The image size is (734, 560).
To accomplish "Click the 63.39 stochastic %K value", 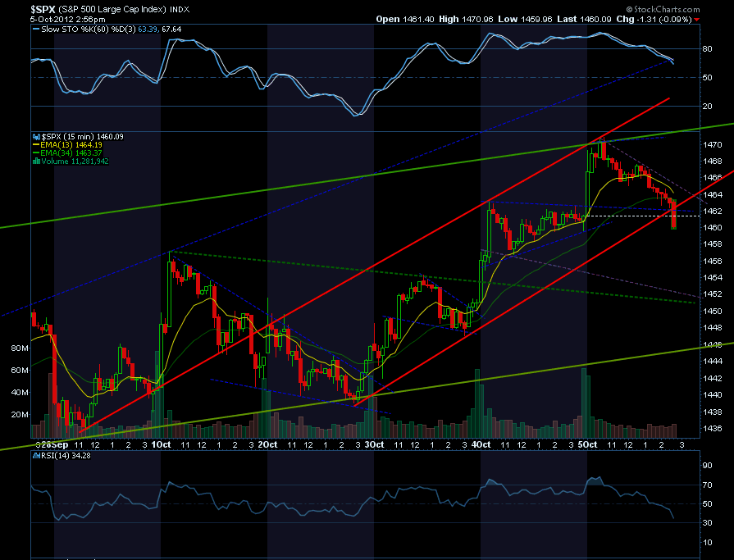I will [148, 29].
